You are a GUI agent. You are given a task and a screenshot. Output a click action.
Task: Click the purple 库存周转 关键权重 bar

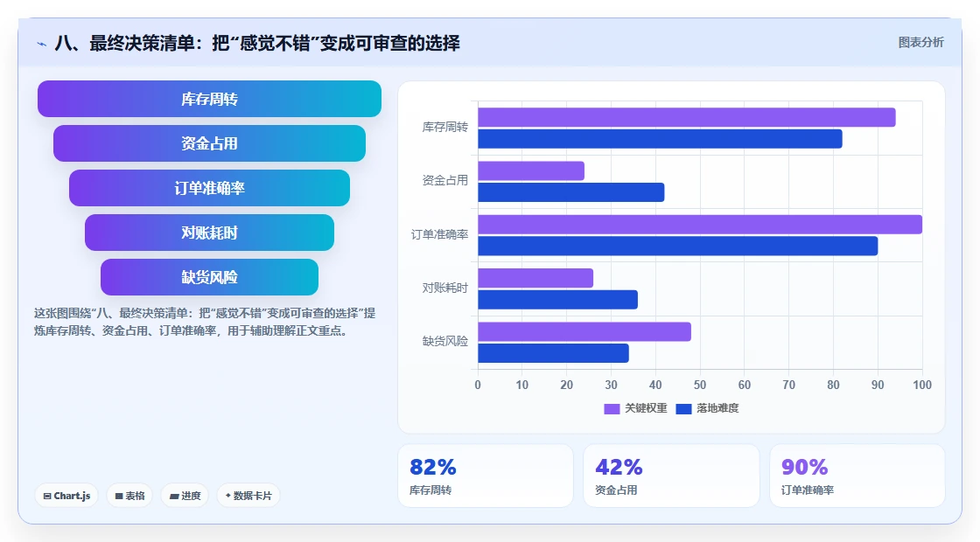687,117
